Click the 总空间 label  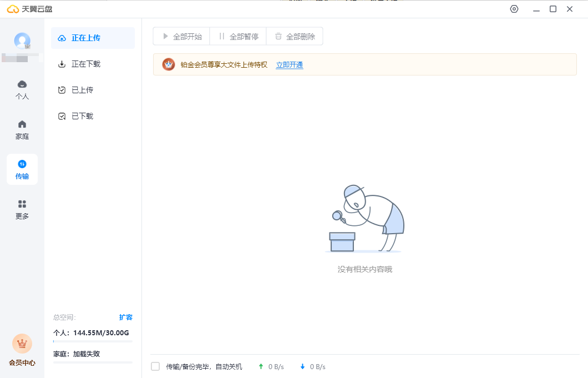[x=64, y=317]
